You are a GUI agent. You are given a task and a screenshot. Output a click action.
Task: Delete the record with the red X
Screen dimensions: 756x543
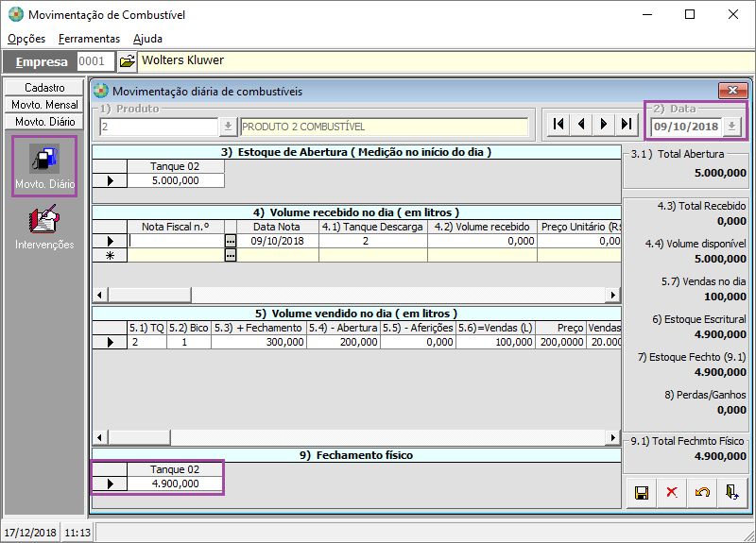pos(672,493)
